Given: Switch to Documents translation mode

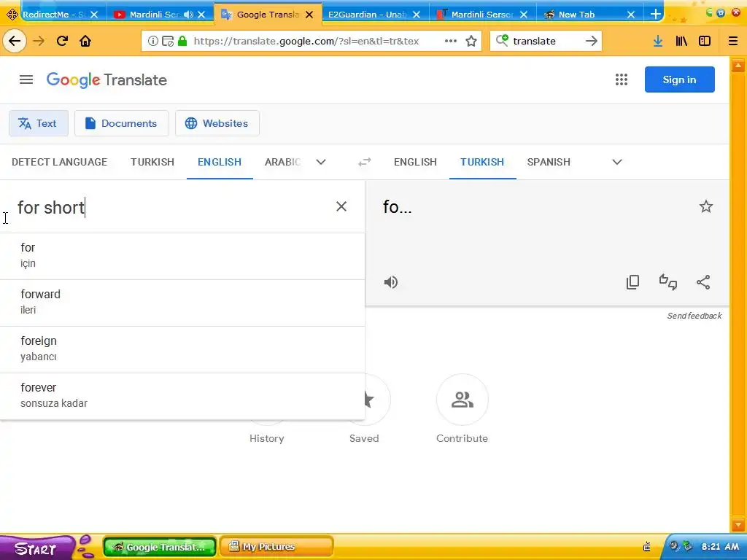Looking at the screenshot, I should click(x=122, y=123).
